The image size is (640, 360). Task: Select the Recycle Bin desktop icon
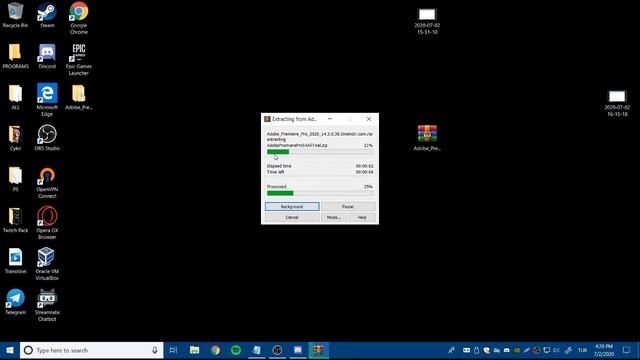(x=15, y=15)
